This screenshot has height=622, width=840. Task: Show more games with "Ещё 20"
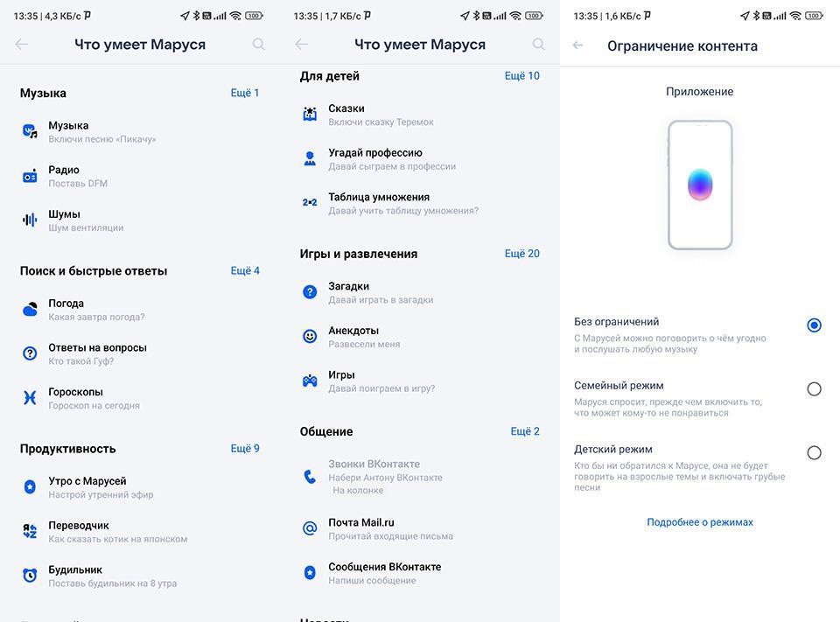(521, 254)
